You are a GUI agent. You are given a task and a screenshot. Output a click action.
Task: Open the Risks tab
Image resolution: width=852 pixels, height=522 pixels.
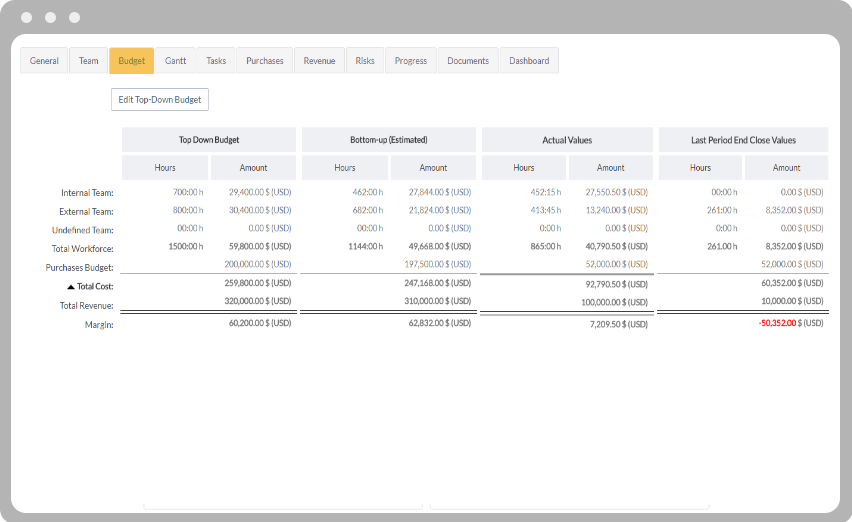(365, 61)
